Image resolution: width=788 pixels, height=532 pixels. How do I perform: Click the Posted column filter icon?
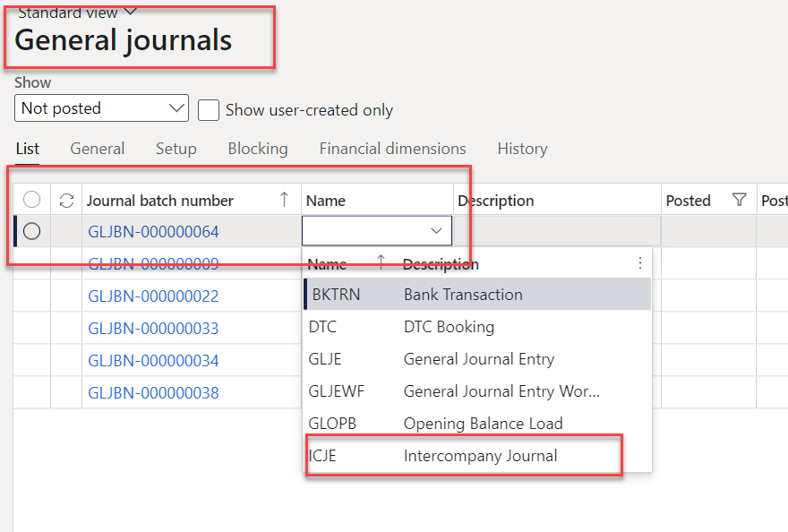[739, 201]
